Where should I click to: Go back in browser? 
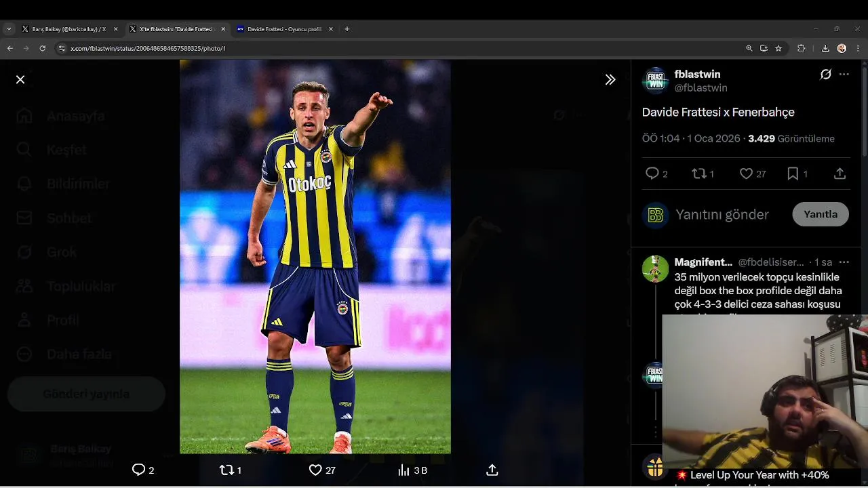coord(9,48)
